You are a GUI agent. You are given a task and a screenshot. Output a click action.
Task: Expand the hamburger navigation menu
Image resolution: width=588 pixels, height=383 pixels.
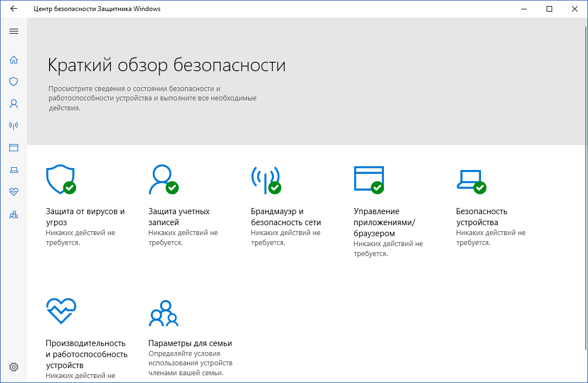13,31
